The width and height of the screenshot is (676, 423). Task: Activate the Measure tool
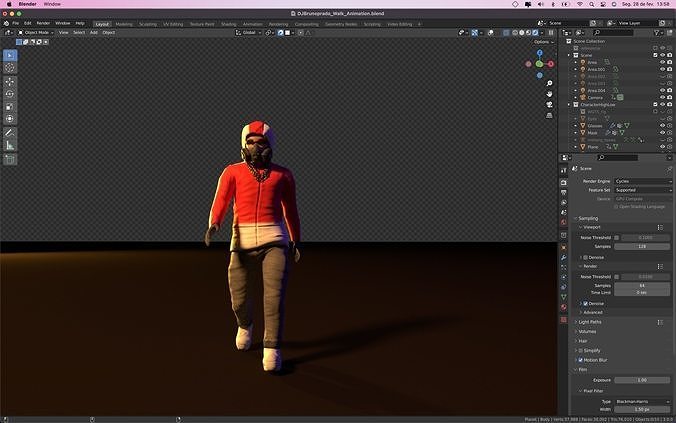pos(10,145)
